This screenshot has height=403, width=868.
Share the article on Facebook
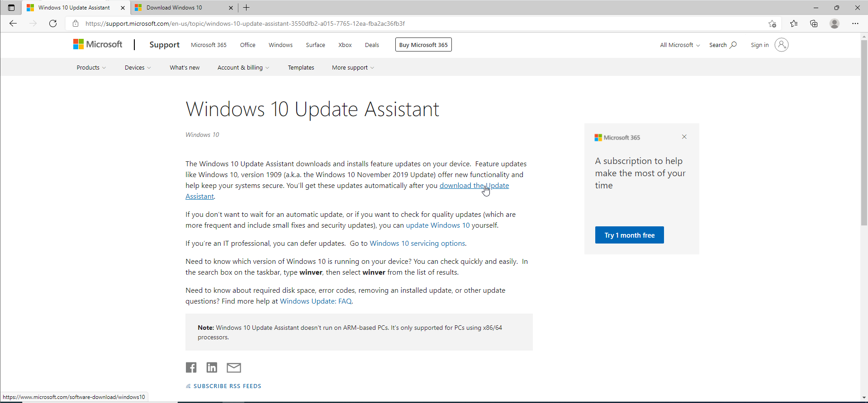point(191,367)
